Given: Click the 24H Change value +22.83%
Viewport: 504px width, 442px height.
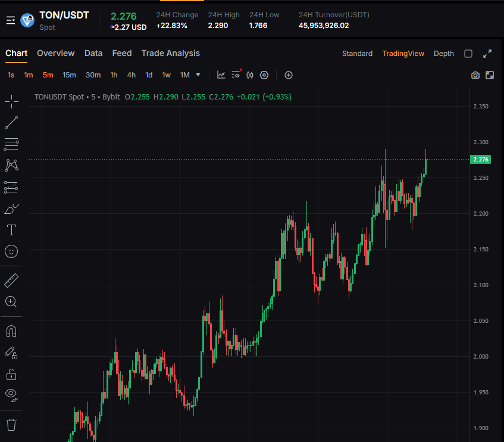Looking at the screenshot, I should coord(171,26).
